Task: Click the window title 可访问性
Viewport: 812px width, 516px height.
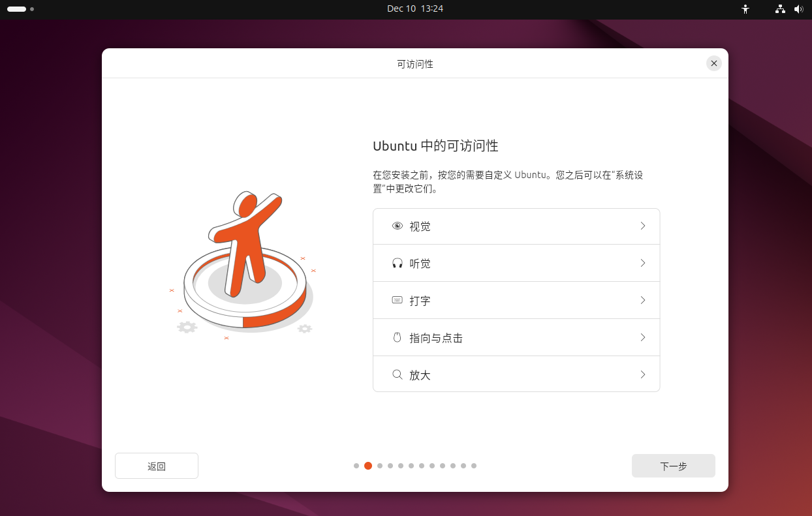Action: (415, 64)
